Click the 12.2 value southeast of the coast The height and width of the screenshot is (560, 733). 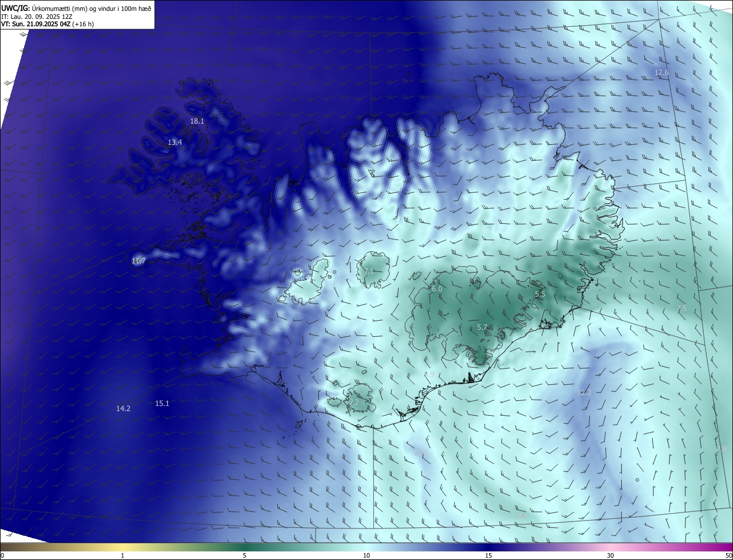(584, 393)
